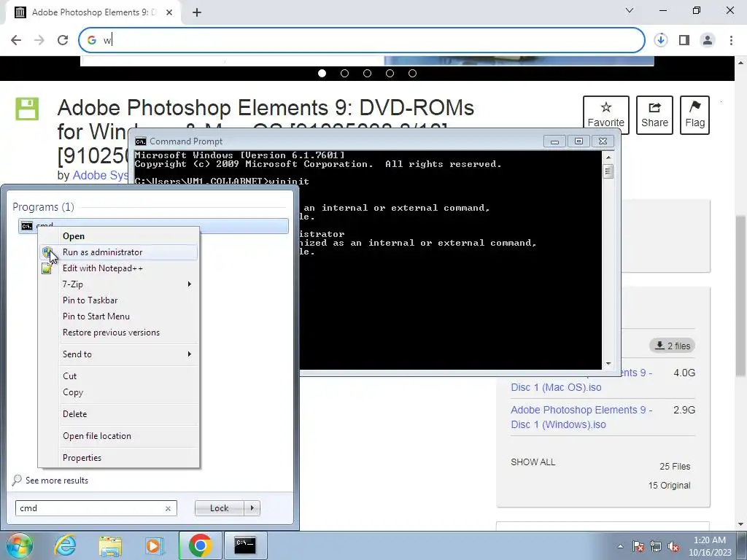
Task: Expand the Send to submenu
Action: pos(118,354)
